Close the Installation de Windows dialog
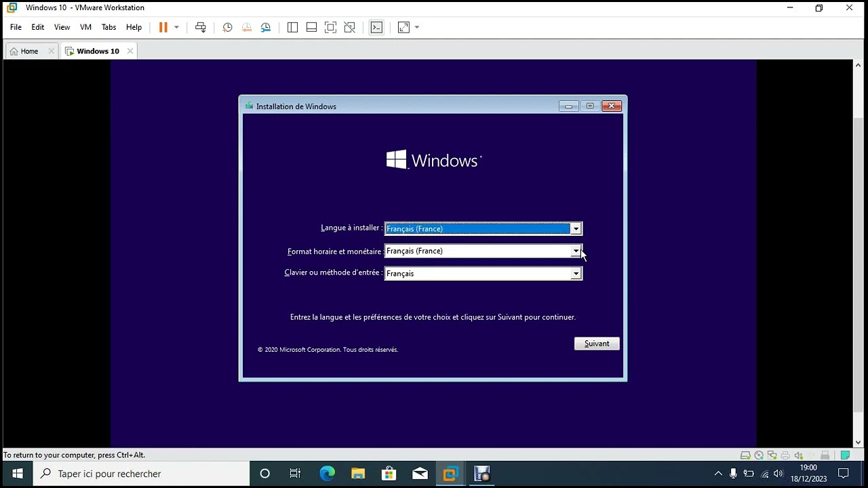Screen dimensions: 868x488 pyautogui.click(x=612, y=106)
